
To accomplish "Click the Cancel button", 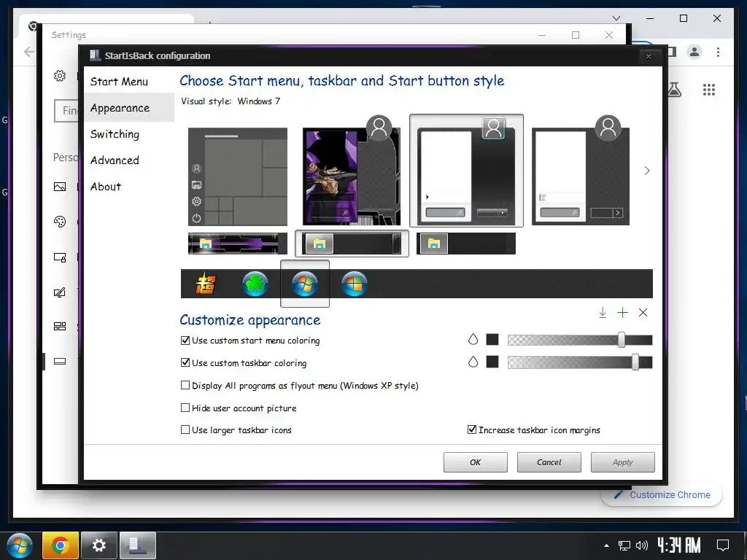I will click(x=549, y=462).
